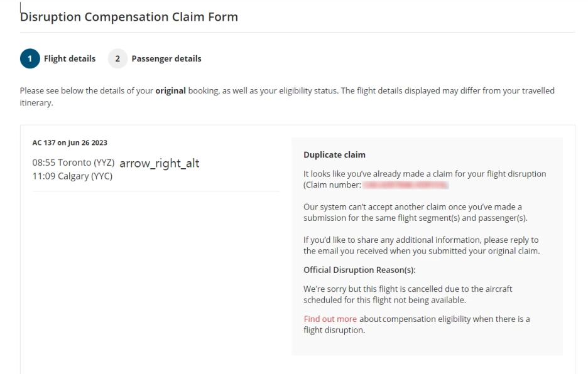Click the bold word original
The image size is (588, 374).
tap(170, 90)
